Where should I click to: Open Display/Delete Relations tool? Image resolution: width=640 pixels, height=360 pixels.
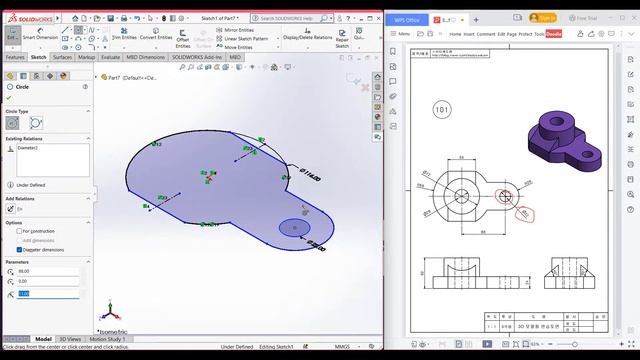click(307, 34)
